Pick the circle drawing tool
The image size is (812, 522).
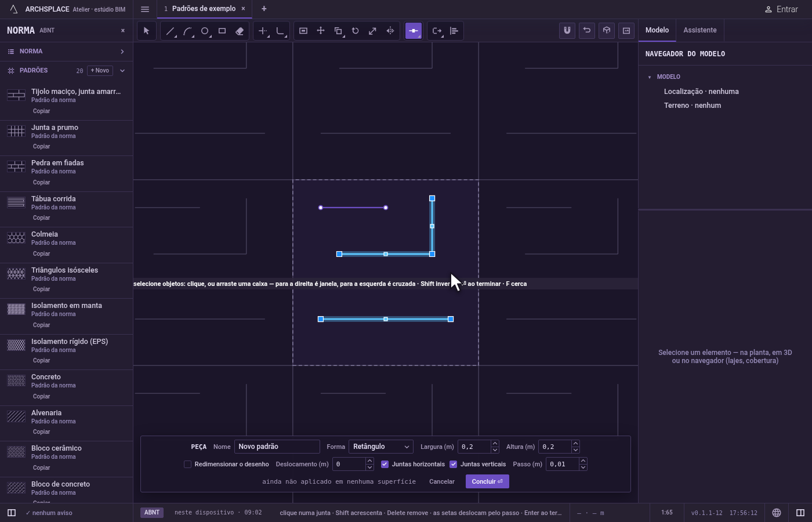pos(205,31)
